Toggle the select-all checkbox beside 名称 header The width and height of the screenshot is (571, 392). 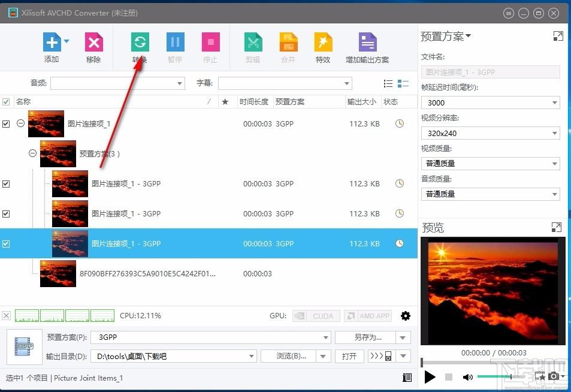[x=6, y=102]
